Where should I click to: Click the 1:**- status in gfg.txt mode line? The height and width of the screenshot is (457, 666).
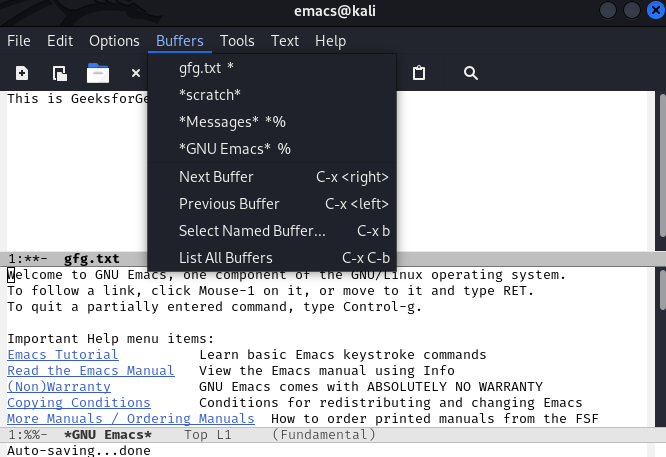click(28, 259)
